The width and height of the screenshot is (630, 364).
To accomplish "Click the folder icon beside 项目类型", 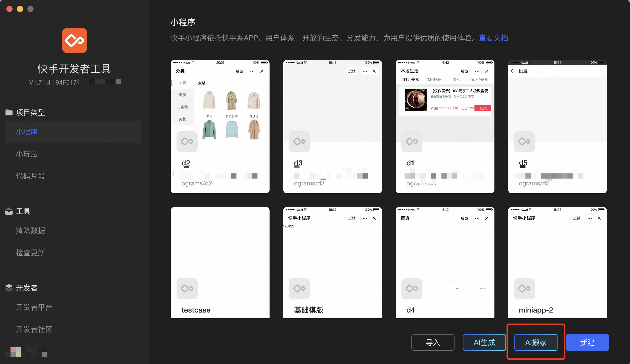I will (x=9, y=112).
